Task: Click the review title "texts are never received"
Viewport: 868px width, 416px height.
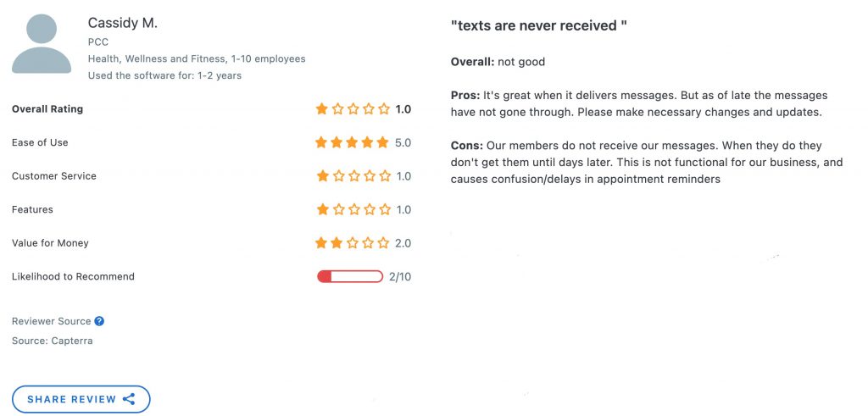Action: pyautogui.click(x=539, y=25)
